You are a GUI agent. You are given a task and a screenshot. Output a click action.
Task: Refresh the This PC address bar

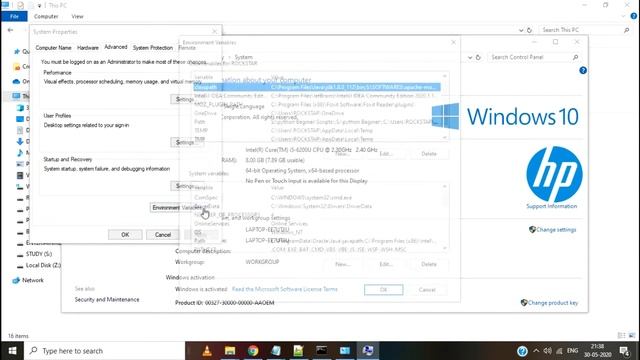(x=529, y=30)
